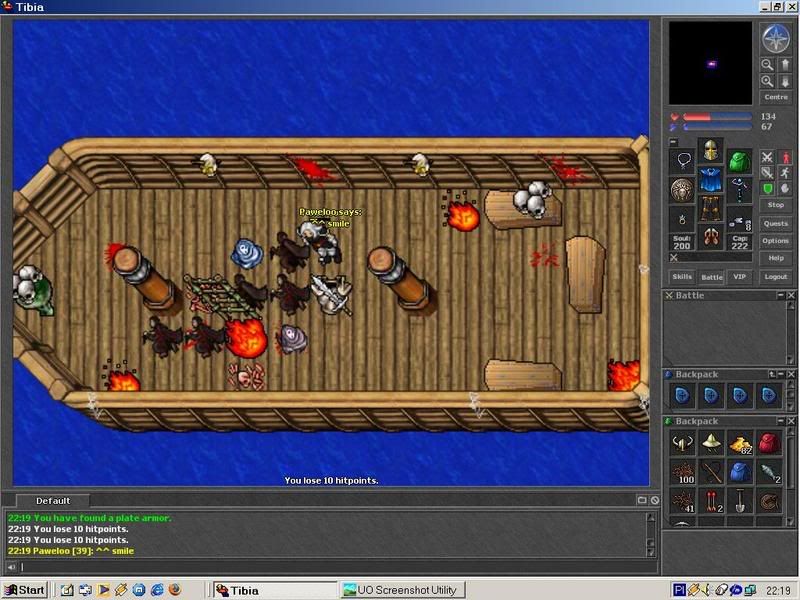Click the Tibia taskbar button
800x600 pixels.
coord(274,590)
